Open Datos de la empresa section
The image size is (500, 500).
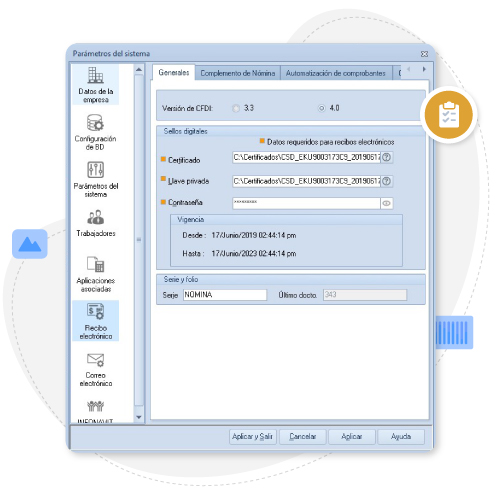pyautogui.click(x=96, y=85)
